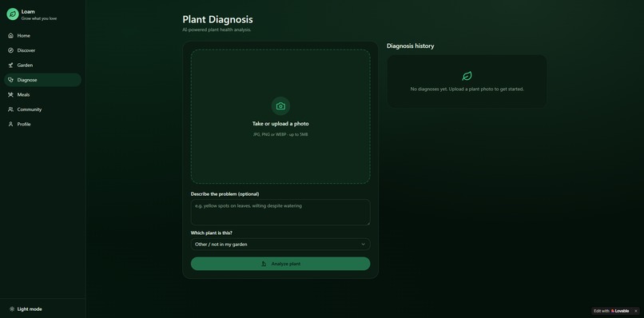The width and height of the screenshot is (644, 318).
Task: Focus the 'Describe the problem' text area
Action: tap(280, 213)
